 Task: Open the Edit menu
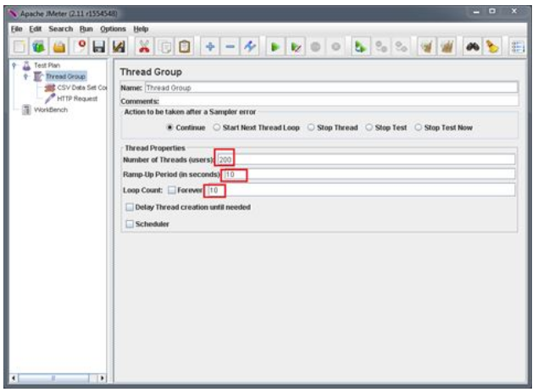point(36,29)
